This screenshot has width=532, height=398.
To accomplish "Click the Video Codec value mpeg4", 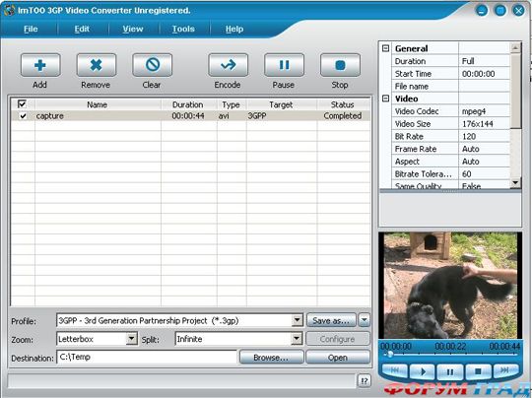I will point(484,111).
